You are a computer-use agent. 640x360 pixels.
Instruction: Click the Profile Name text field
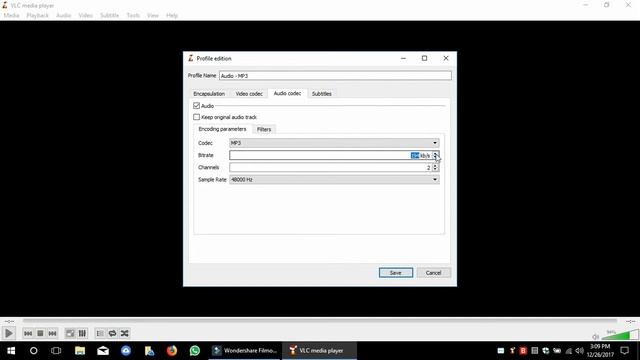[x=335, y=76]
